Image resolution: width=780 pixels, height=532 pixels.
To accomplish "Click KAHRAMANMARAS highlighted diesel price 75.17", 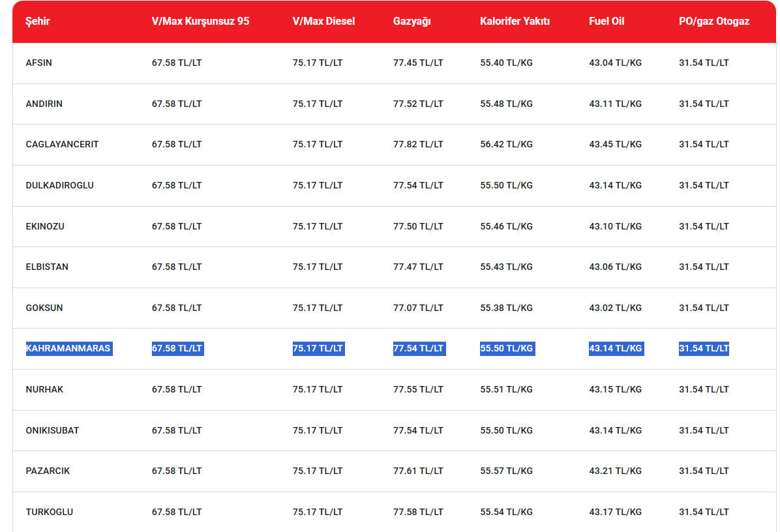I will pyautogui.click(x=318, y=349).
